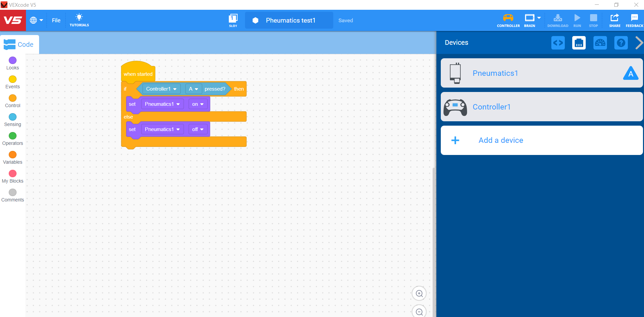Click the plus icon beside Add a device
Viewport: 644px width, 317px height.
[455, 140]
